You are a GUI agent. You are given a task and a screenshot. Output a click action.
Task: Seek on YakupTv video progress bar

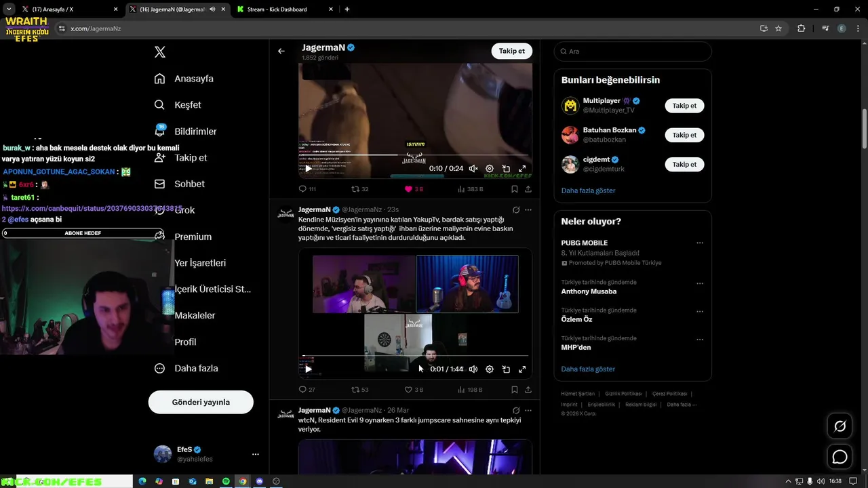pyautogui.click(x=415, y=355)
